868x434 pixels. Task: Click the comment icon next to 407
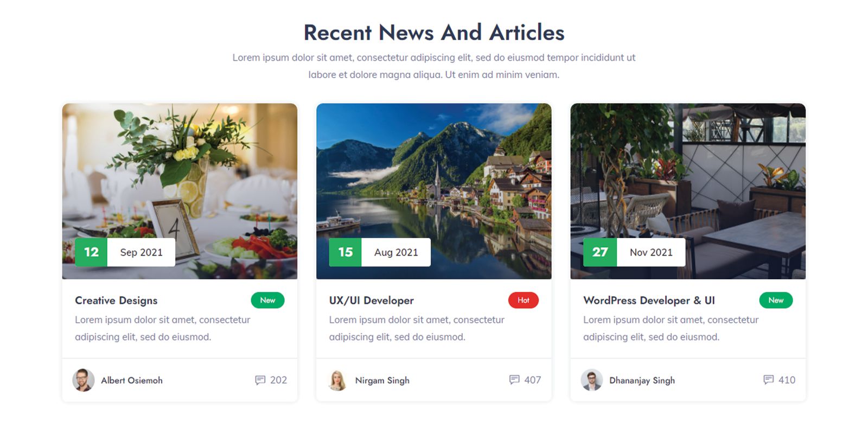pos(514,380)
